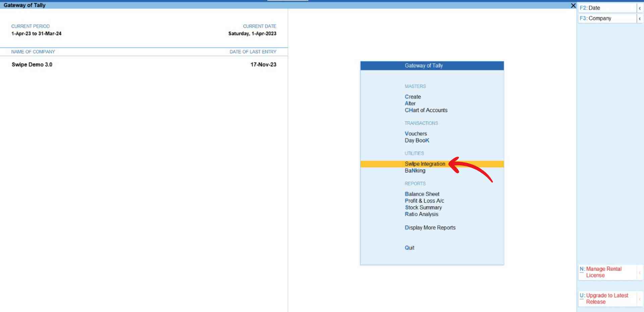
Task: Open Balance Sheet report
Action: pos(422,194)
